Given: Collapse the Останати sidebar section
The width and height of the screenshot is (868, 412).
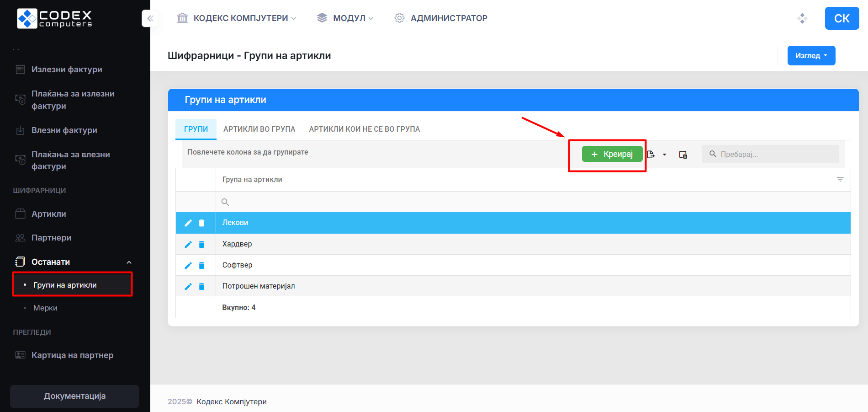Looking at the screenshot, I should click(129, 262).
